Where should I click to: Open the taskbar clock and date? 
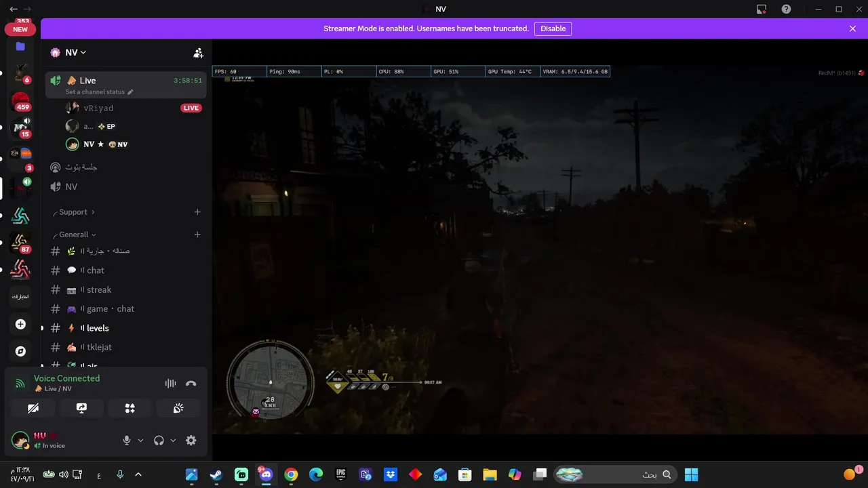[21, 474]
